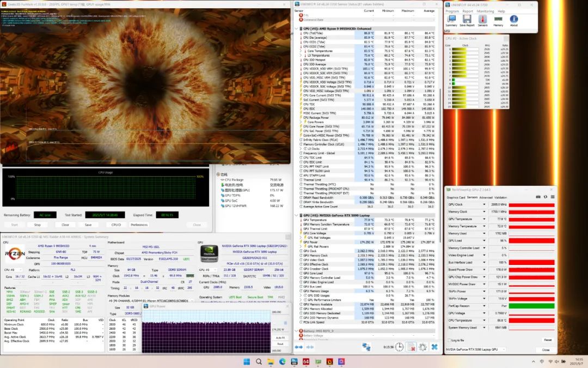Show hidden tray icons chevron
Viewport: 588px width, 368px height.
tap(533, 361)
